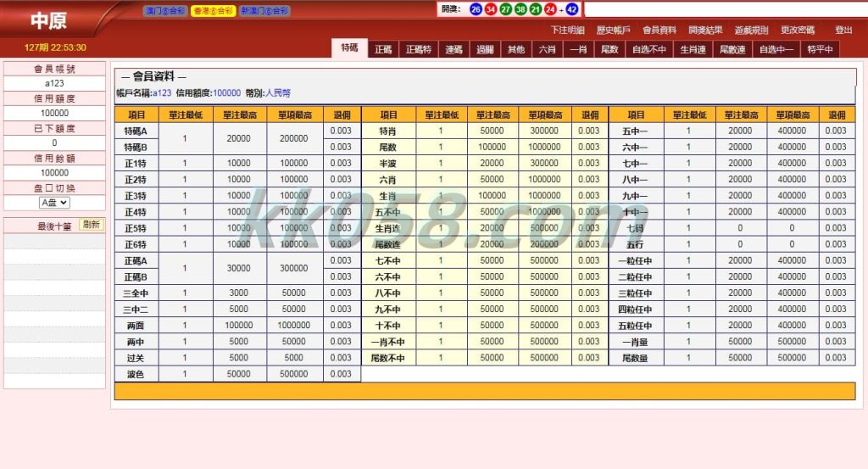Switch to the 正碼特 tab
The width and height of the screenshot is (868, 469).
(419, 50)
